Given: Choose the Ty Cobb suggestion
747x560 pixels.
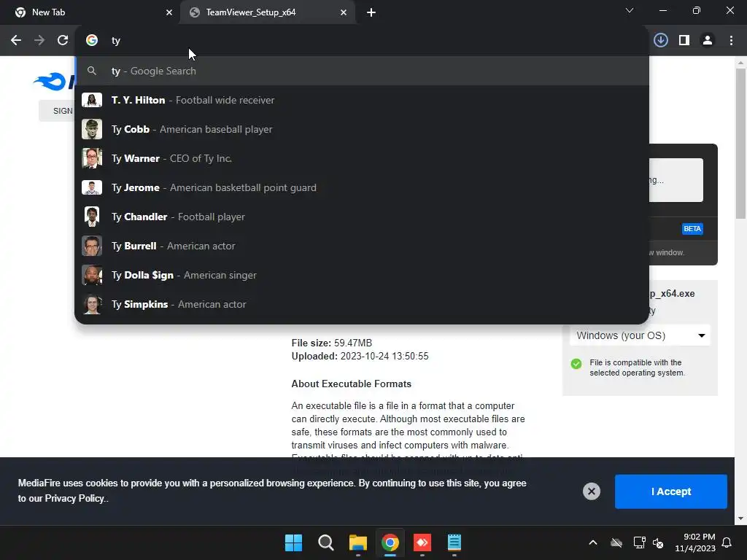Looking at the screenshot, I should tap(362, 129).
